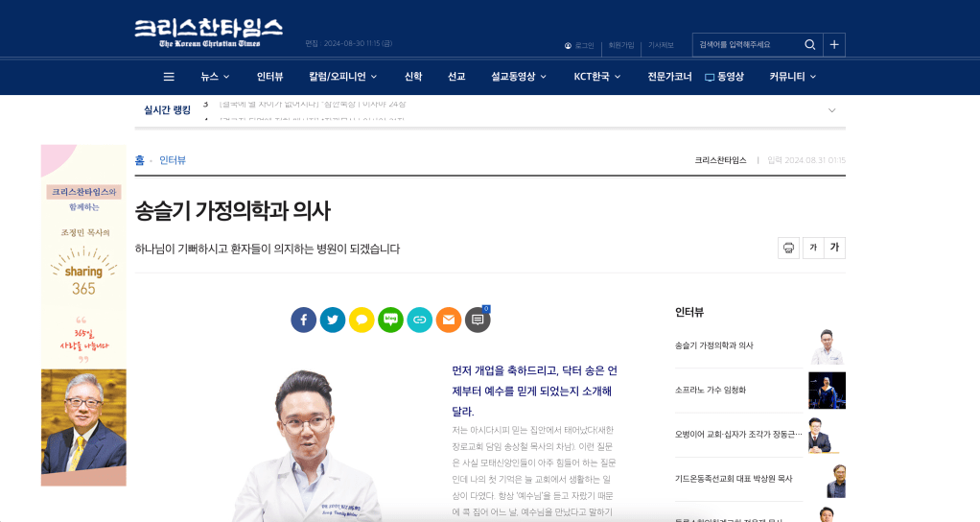This screenshot has width=980, height=522.
Task: Expand the real-time ranking chevron
Action: (x=832, y=110)
